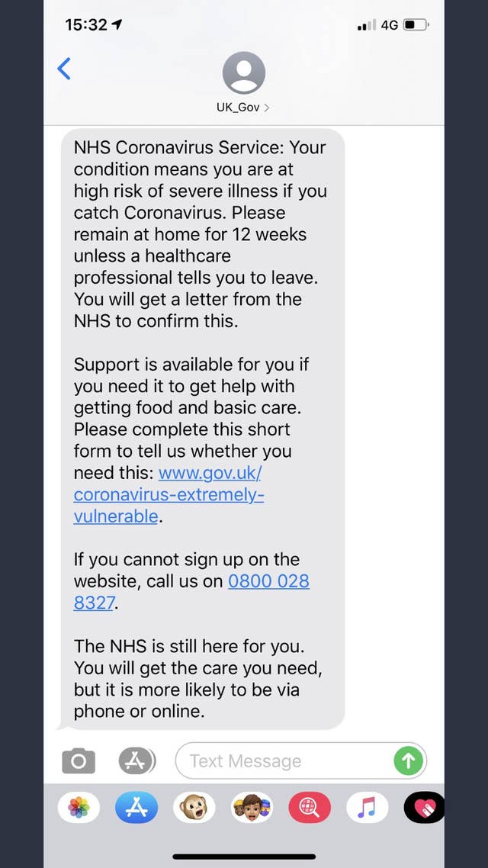
Task: Open the www.gov.uk coronavirus-extremely-vulnerable link
Action: 169,494
